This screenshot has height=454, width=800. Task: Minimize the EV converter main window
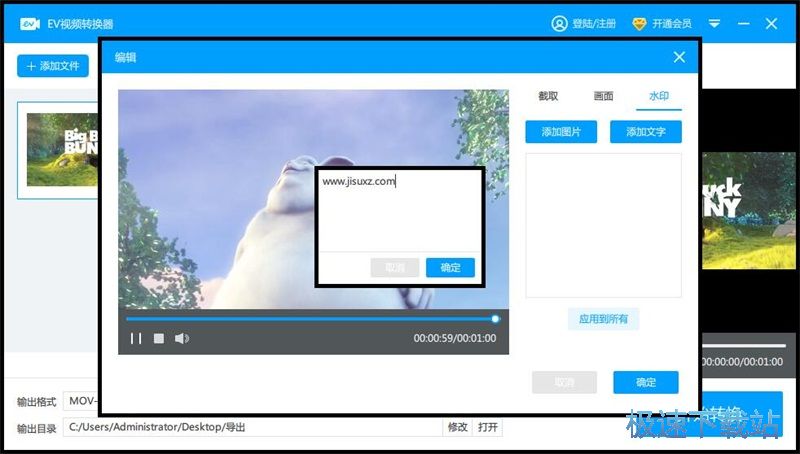(743, 23)
